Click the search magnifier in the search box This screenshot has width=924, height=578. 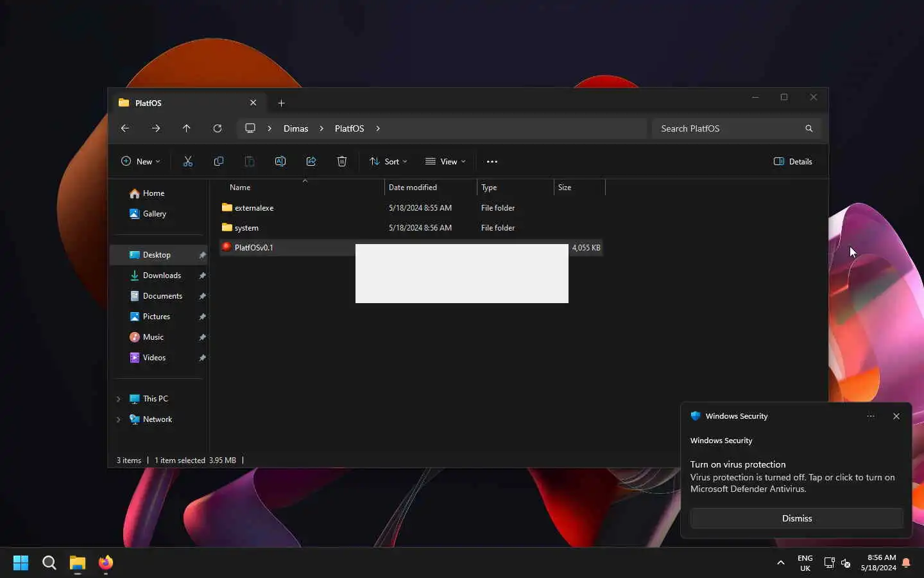[x=809, y=128]
